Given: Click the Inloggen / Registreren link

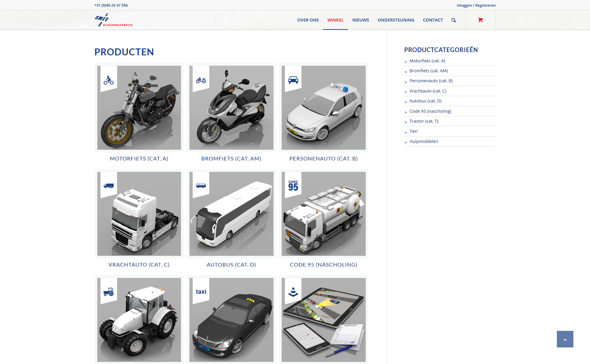Looking at the screenshot, I should [x=476, y=5].
